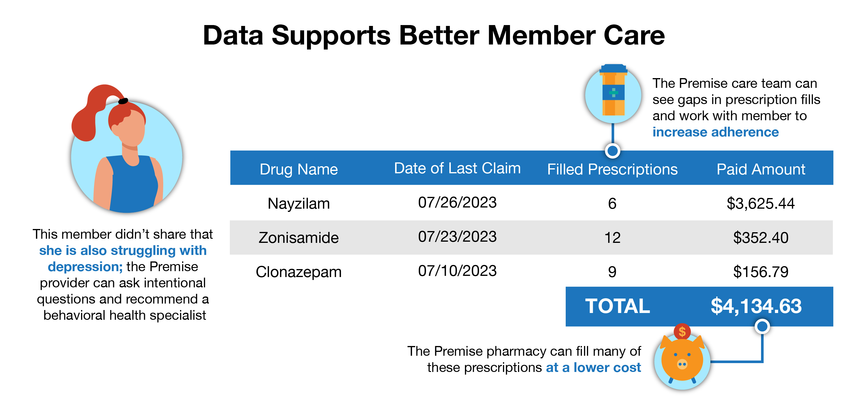Select the Filled Prescriptions column header
This screenshot has height=402, width=868.
point(612,169)
